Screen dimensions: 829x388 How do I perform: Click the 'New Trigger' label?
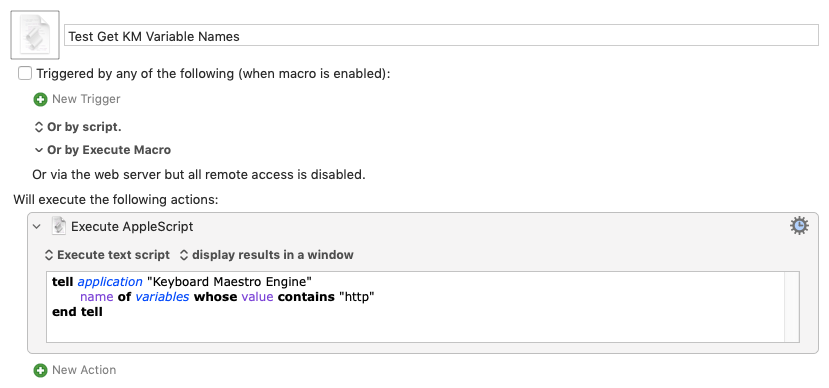pos(86,99)
